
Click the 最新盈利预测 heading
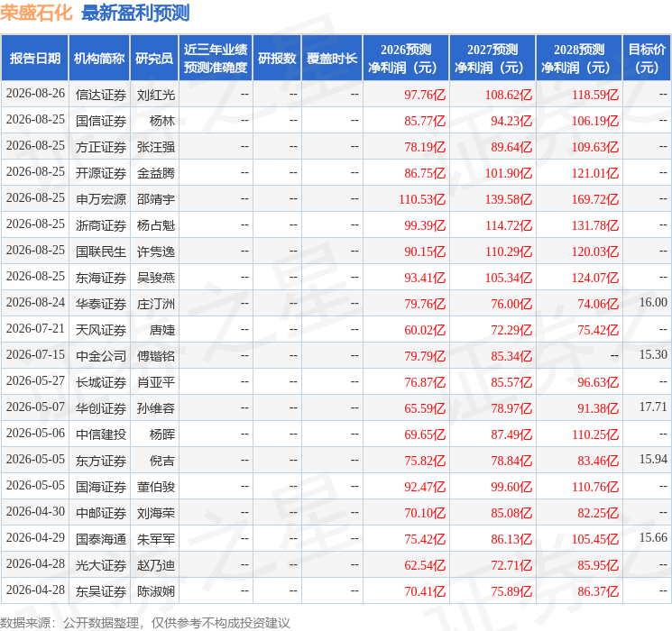click(x=135, y=13)
